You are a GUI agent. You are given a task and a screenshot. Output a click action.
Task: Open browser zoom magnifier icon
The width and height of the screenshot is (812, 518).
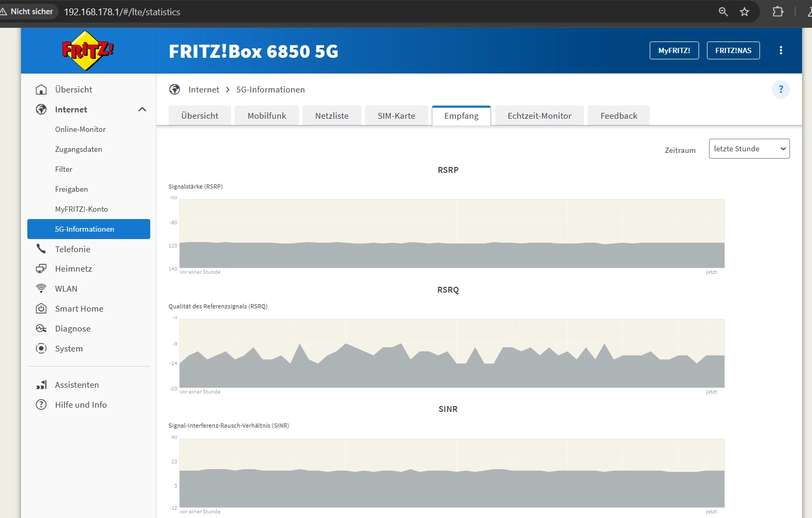(x=723, y=12)
